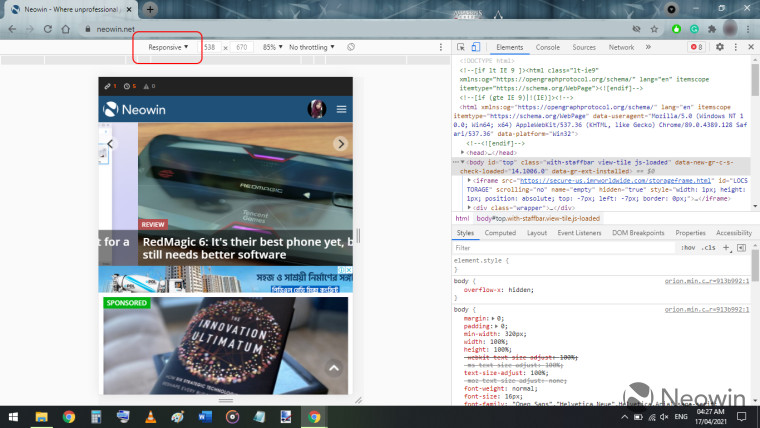Edit the viewport height field 670
The width and height of the screenshot is (760, 428).
click(x=241, y=47)
